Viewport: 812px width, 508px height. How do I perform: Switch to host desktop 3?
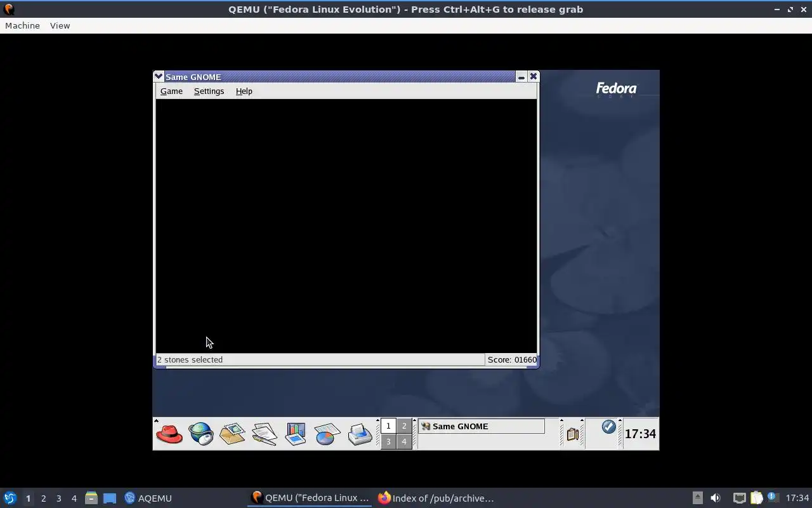click(x=58, y=498)
